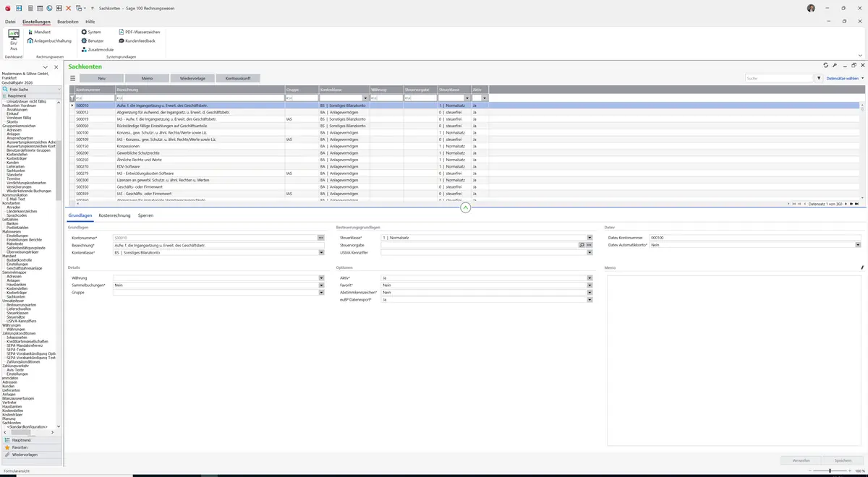Open Anlagenbuchhaltung from the ribbon
This screenshot has height=477, width=868.
pyautogui.click(x=49, y=40)
